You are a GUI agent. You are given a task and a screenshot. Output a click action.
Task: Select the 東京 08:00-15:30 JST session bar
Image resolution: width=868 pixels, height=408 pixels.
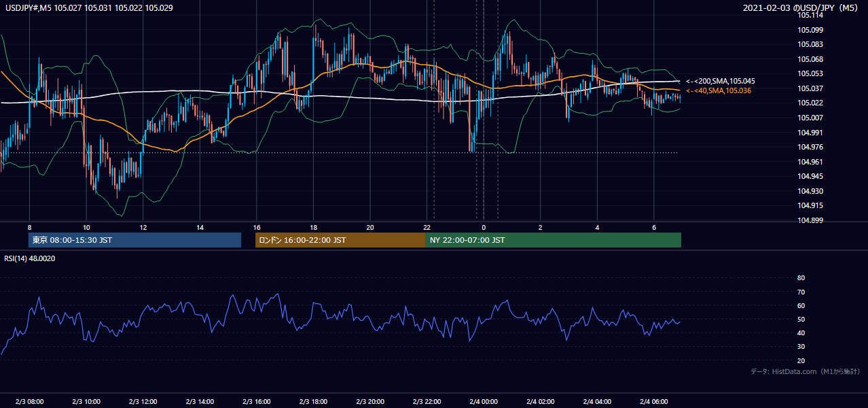134,240
